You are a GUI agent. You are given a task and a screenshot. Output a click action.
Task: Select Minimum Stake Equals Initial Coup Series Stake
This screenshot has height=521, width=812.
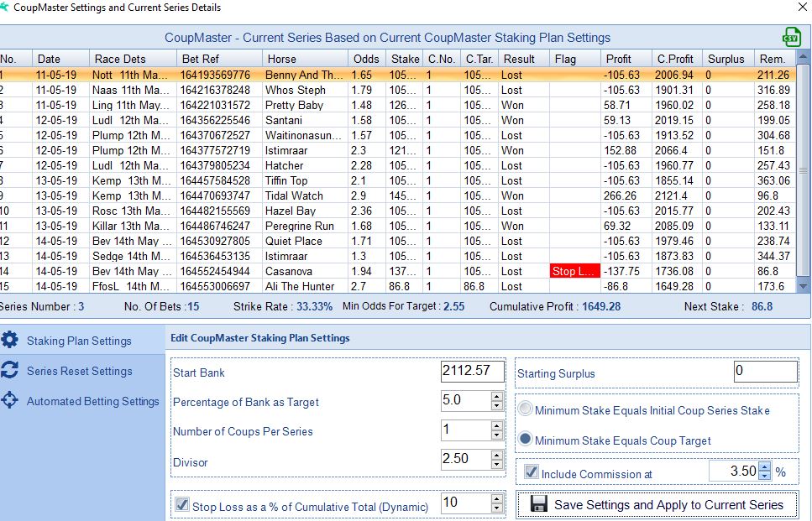(x=525, y=409)
